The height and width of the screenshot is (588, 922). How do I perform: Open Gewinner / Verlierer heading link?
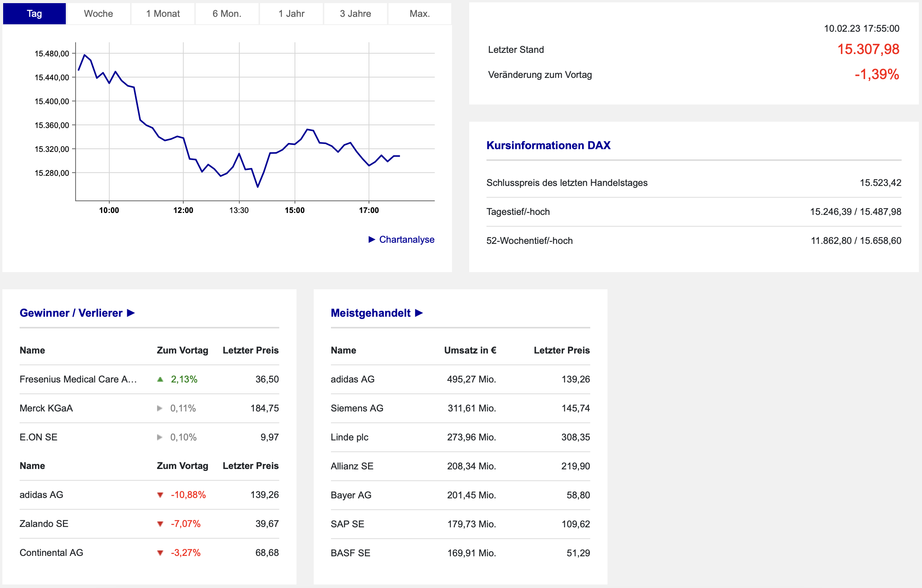click(x=71, y=313)
